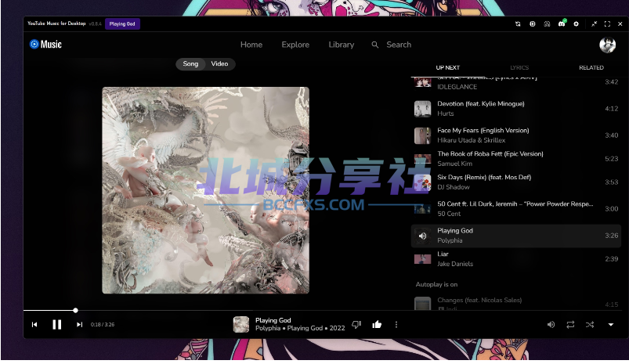Click the Playing God title in player bar
Image resolution: width=629 pixels, height=364 pixels.
point(273,320)
